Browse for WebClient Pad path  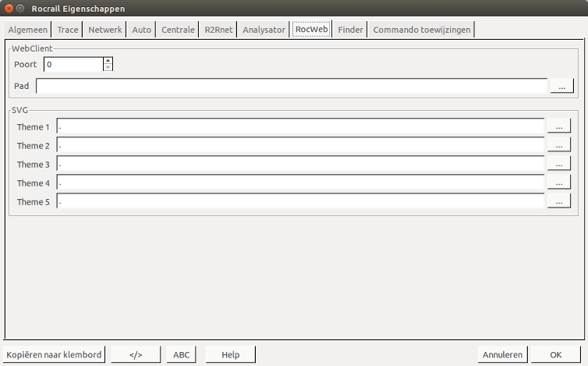coord(561,86)
